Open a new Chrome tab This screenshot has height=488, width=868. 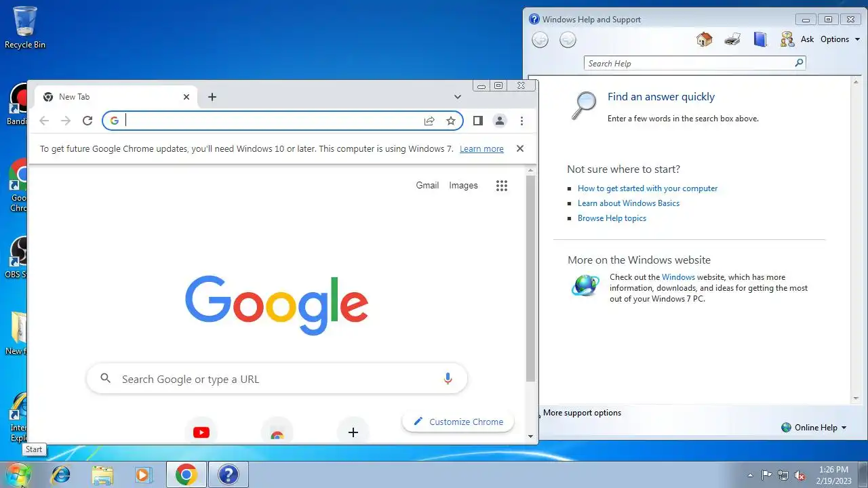coord(212,97)
